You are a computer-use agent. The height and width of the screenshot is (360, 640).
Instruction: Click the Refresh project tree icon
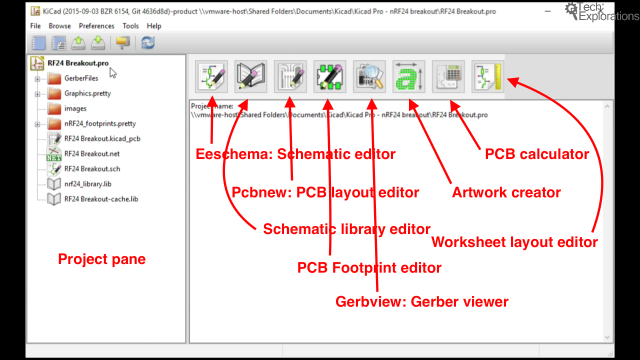[x=148, y=43]
